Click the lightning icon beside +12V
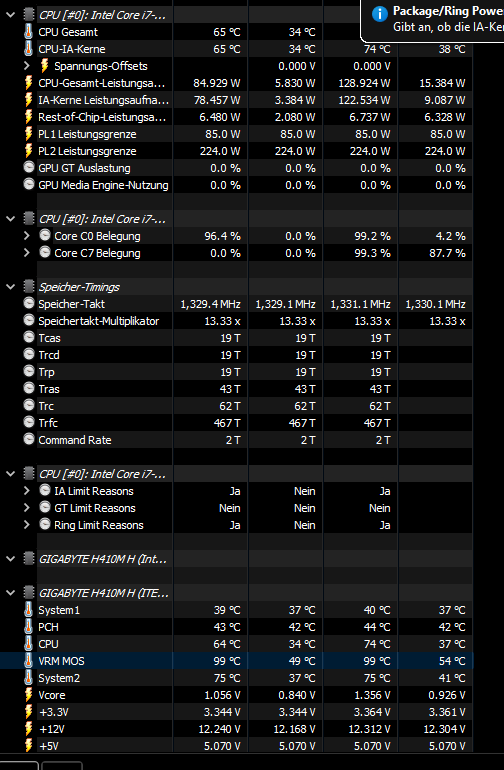The width and height of the screenshot is (504, 770). click(29, 729)
